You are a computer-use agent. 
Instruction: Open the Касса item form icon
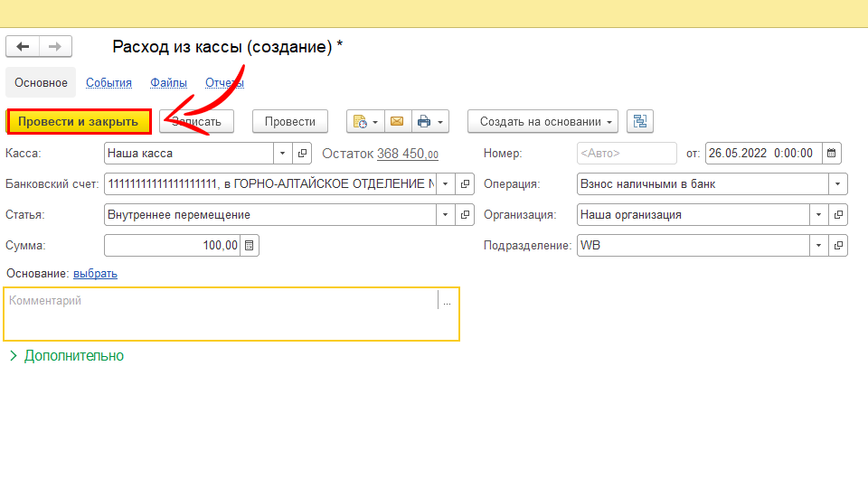click(x=304, y=154)
